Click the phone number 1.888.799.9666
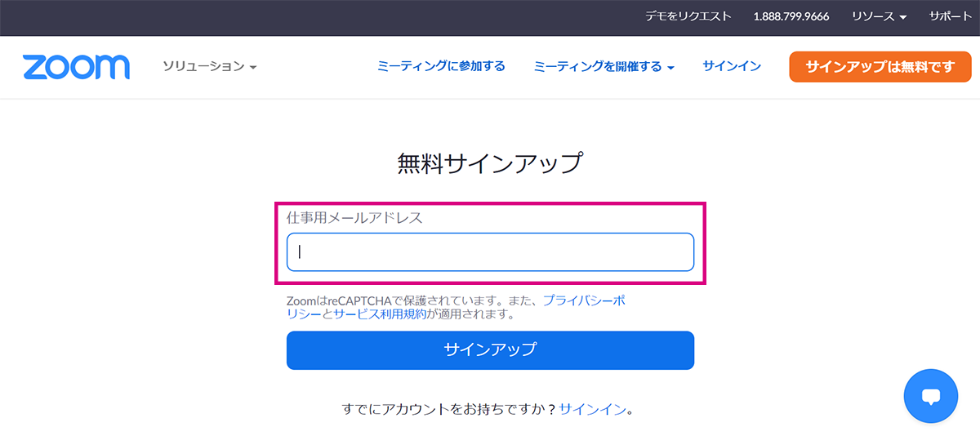Viewport: 980px width, 445px height. point(791,16)
